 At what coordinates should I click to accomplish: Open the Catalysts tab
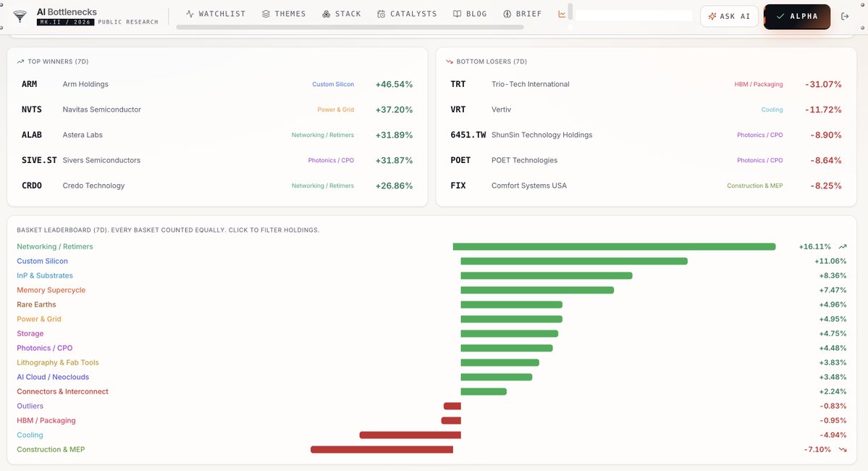[407, 14]
